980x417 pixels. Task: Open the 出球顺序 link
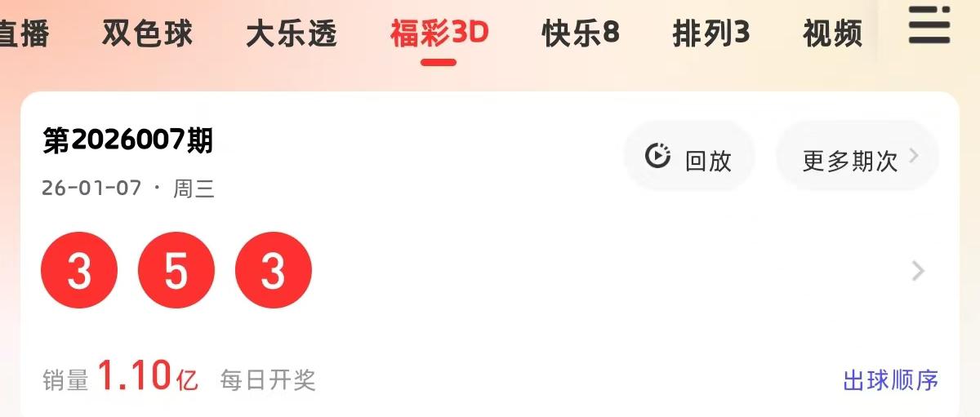(x=891, y=380)
